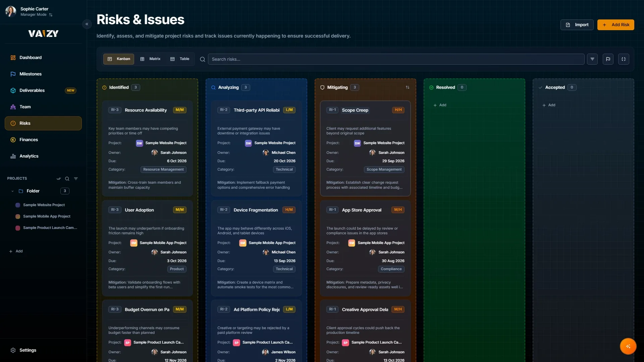This screenshot has height=362, width=644.
Task: Select Sample Mobile App Project color dot
Action: (18, 217)
